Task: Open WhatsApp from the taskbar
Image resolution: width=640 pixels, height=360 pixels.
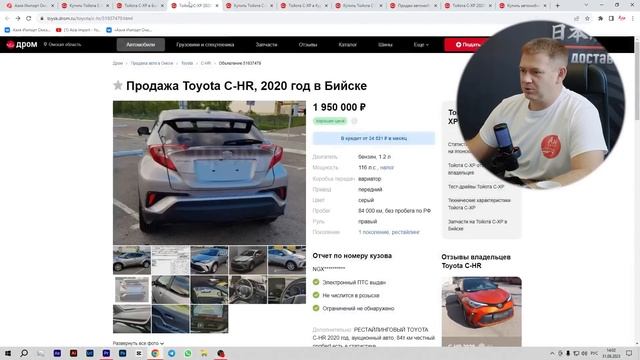Action: [188, 353]
